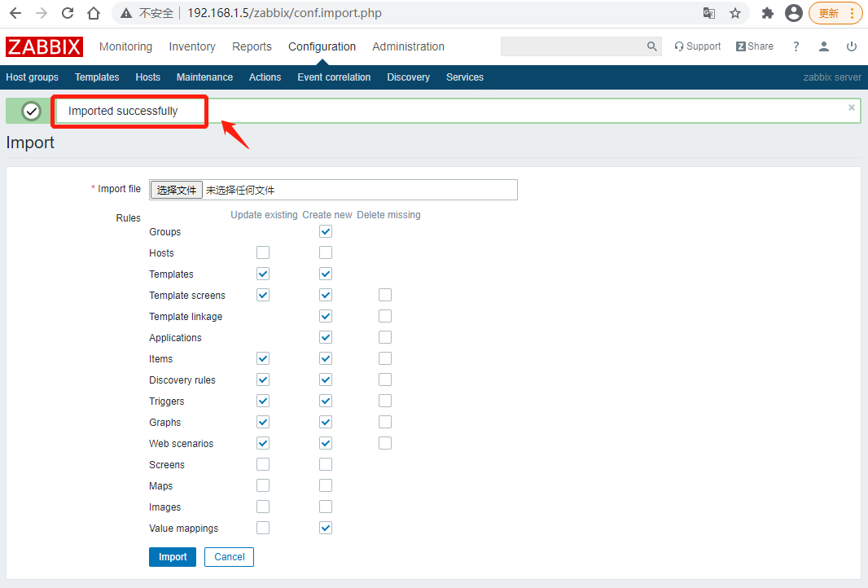Switch to the Templates tab
This screenshot has width=868, height=588.
(97, 77)
